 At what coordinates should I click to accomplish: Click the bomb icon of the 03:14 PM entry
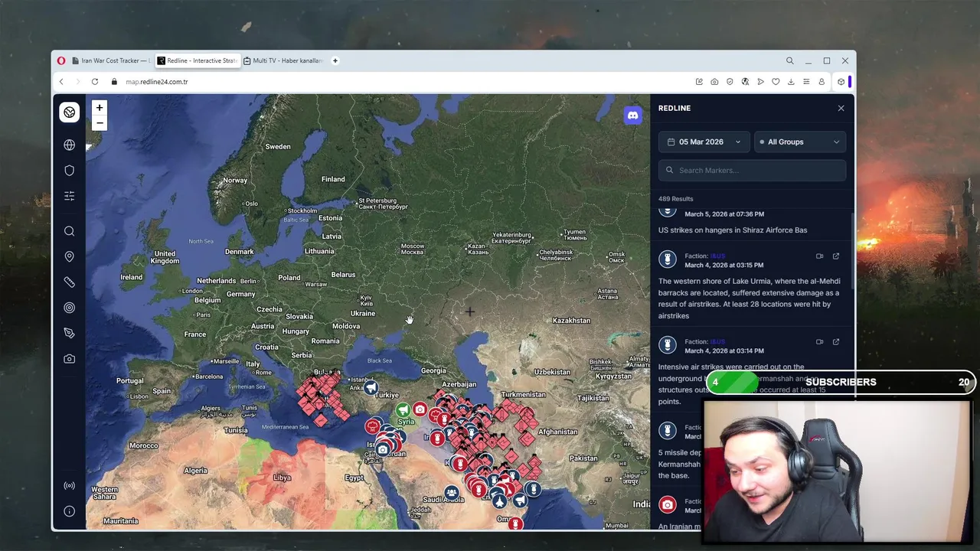[668, 346]
